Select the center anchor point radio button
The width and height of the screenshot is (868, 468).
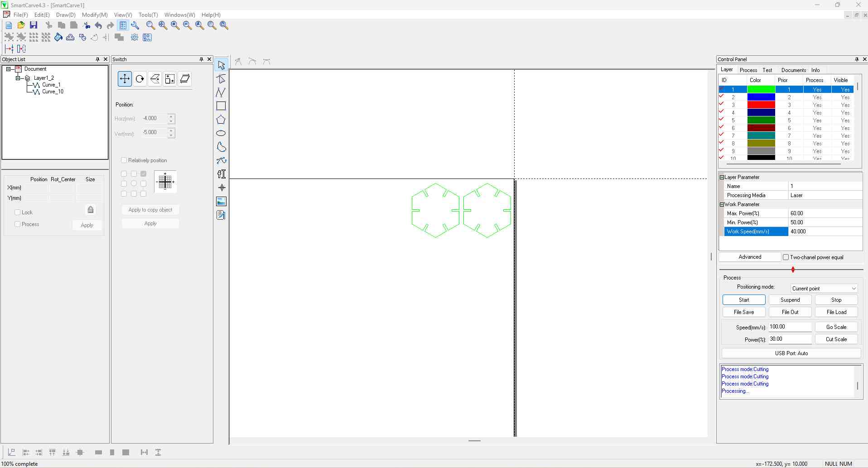pyautogui.click(x=134, y=183)
